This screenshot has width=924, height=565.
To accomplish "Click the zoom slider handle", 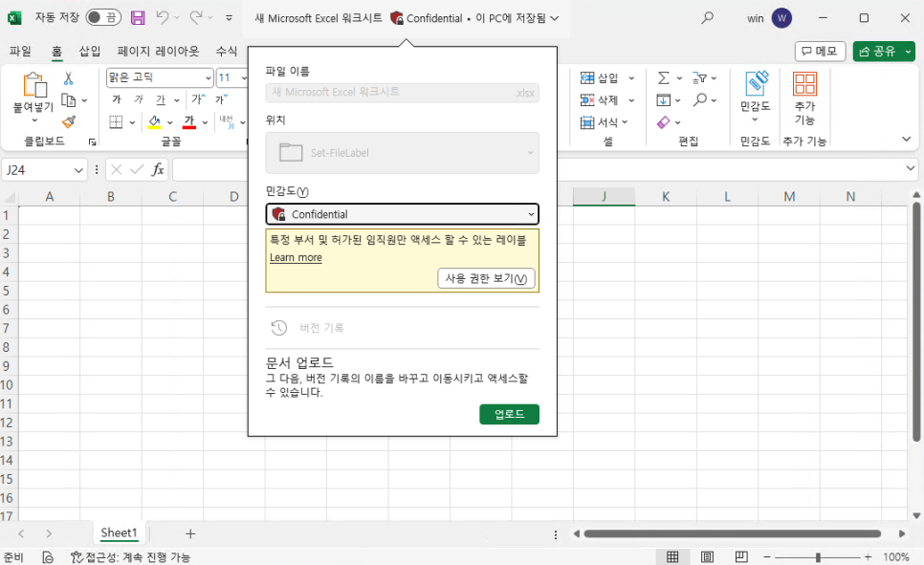I will [x=818, y=556].
